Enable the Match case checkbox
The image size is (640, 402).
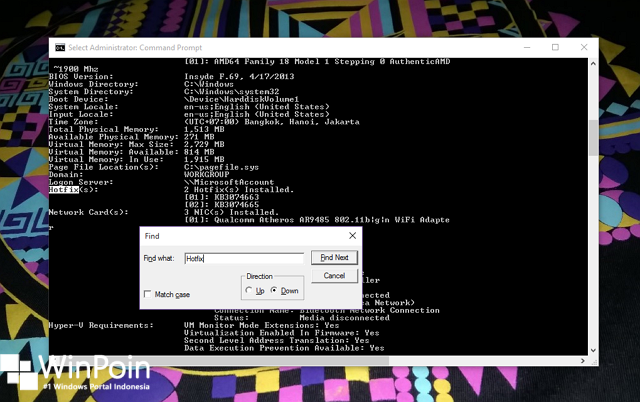[148, 294]
